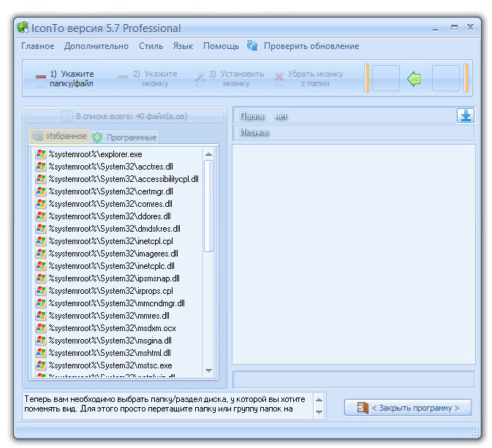Click file list scroll down arrow
The width and height of the screenshot is (492, 448).
(x=208, y=371)
